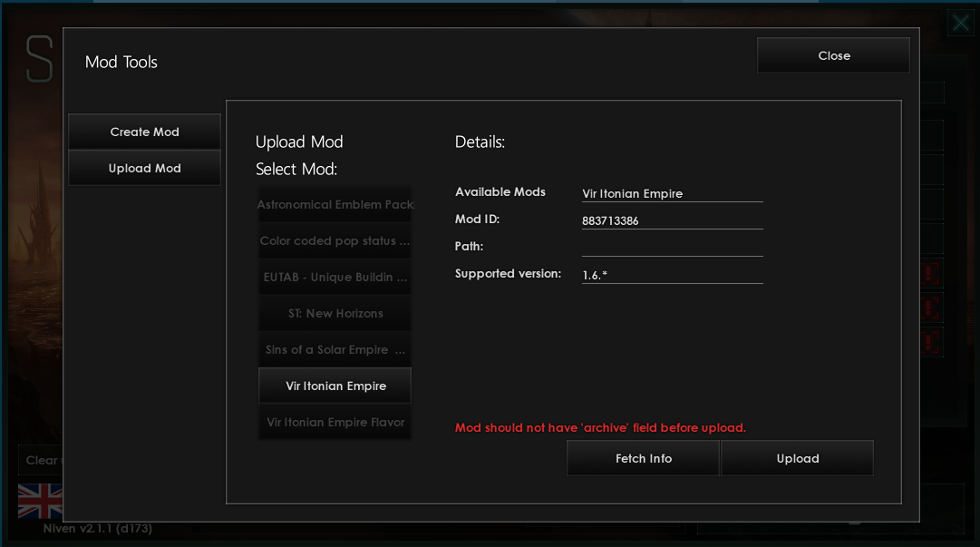Image resolution: width=980 pixels, height=547 pixels.
Task: Close the Mod Tools dialog
Action: coord(833,55)
